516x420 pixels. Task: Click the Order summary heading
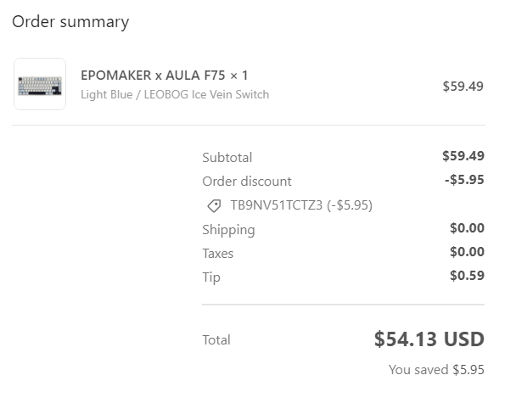click(x=70, y=21)
